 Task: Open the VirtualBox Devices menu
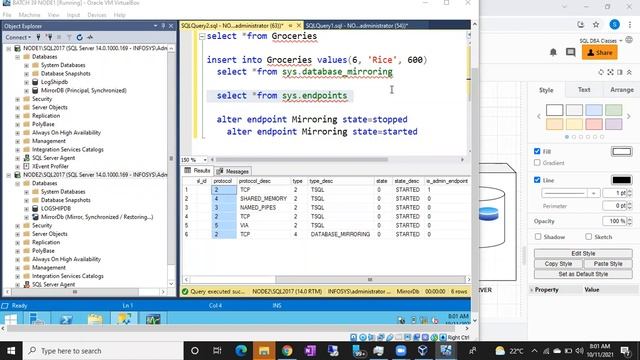click(x=97, y=15)
